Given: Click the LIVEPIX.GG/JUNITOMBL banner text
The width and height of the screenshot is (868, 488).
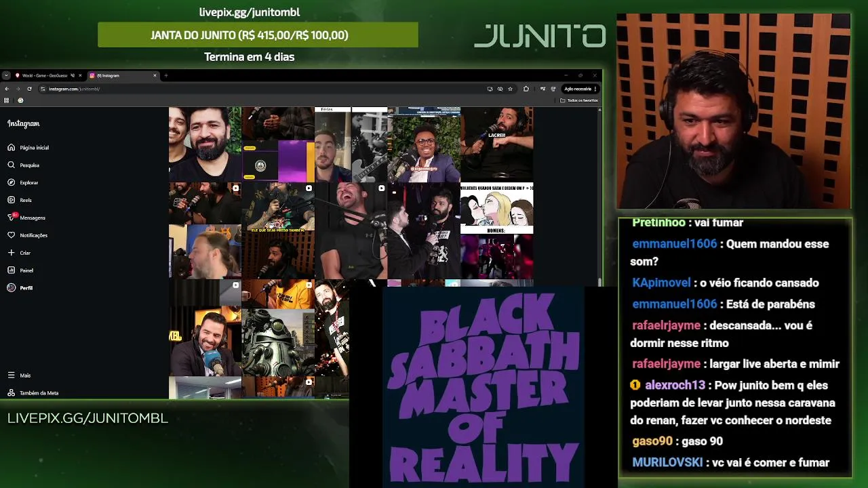Looking at the screenshot, I should tap(87, 418).
